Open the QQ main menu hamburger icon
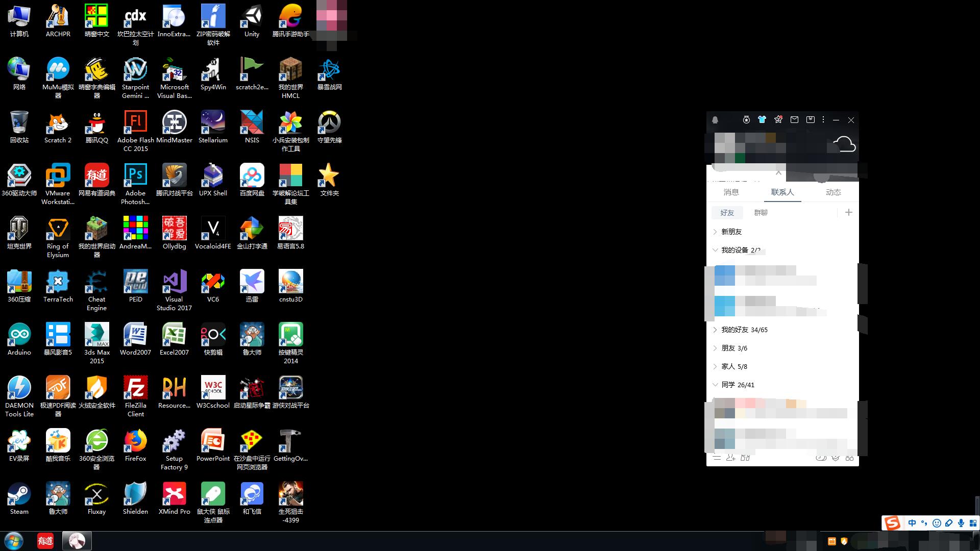Image resolution: width=980 pixels, height=551 pixels. 717,458
